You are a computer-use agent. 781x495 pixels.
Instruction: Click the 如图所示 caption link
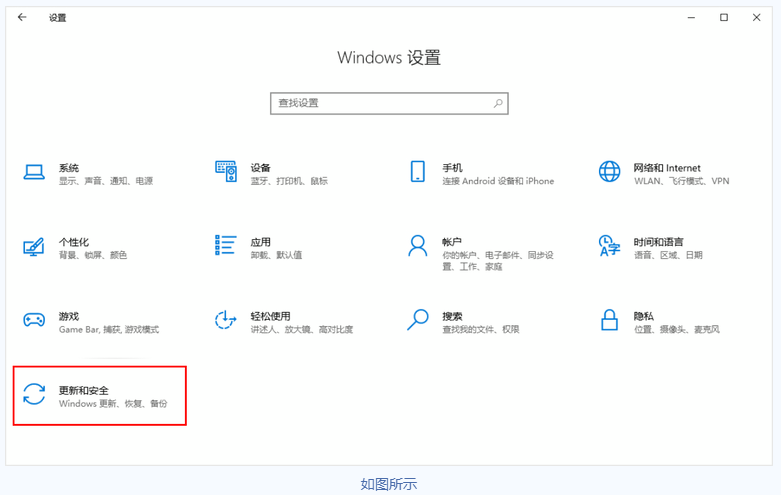pos(389,484)
